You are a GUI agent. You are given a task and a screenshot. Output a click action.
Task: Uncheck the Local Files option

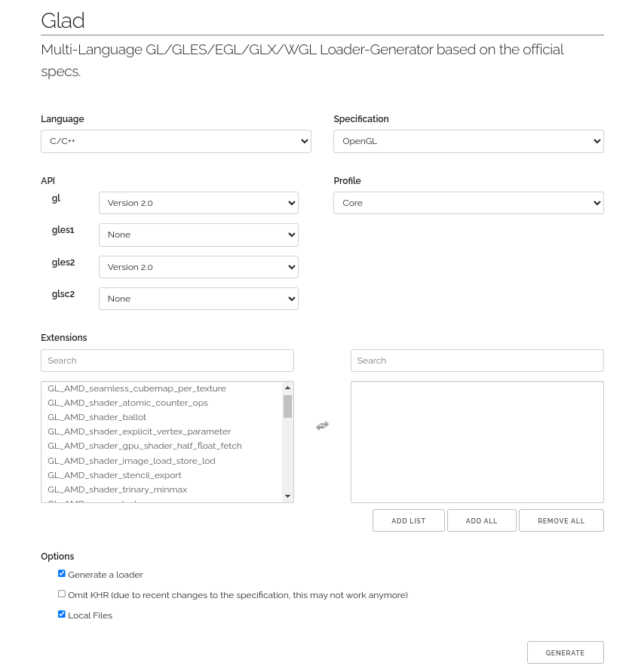tap(62, 614)
